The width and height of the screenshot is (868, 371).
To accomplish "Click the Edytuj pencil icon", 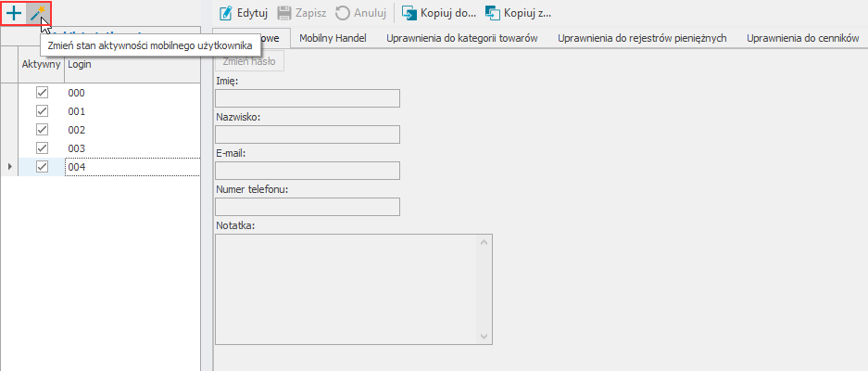I will [225, 14].
